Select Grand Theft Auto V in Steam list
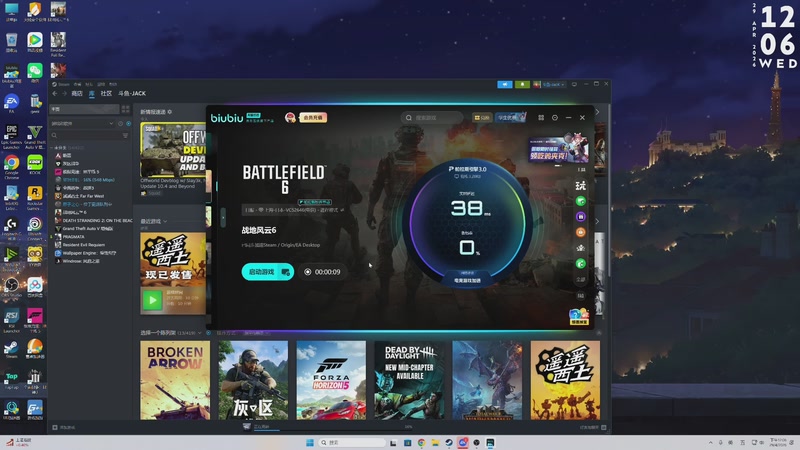The image size is (800, 450). 84,229
